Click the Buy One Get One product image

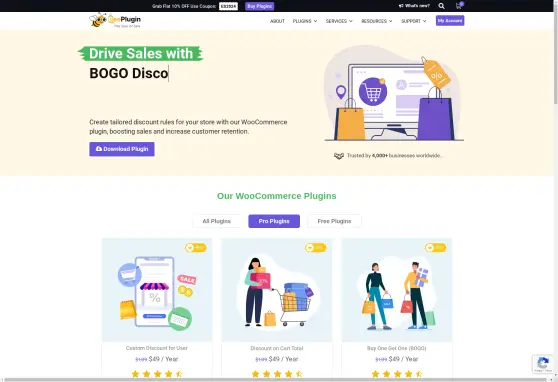click(x=397, y=290)
